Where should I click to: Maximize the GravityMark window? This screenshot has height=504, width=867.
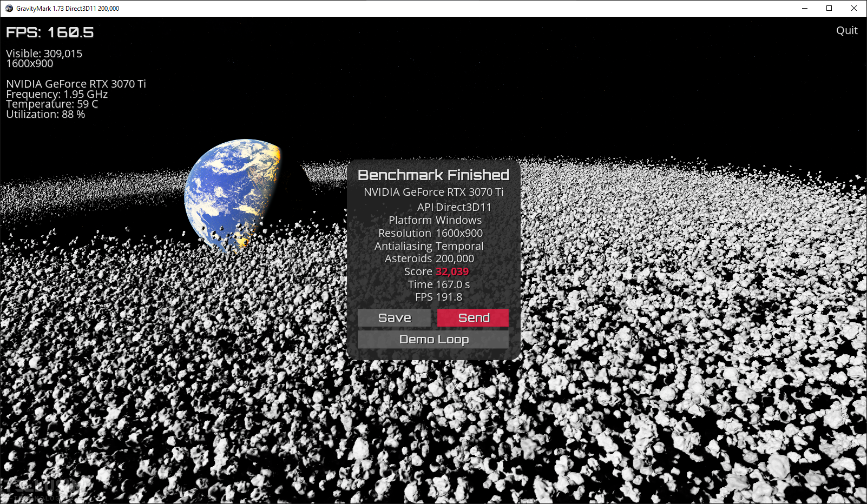[x=829, y=8]
